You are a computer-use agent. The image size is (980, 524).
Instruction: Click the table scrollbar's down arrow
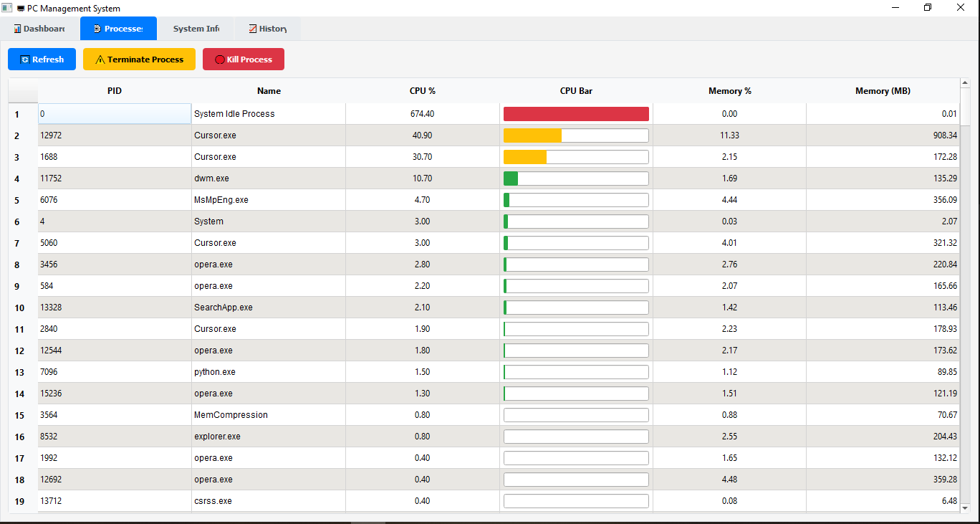coord(965,508)
